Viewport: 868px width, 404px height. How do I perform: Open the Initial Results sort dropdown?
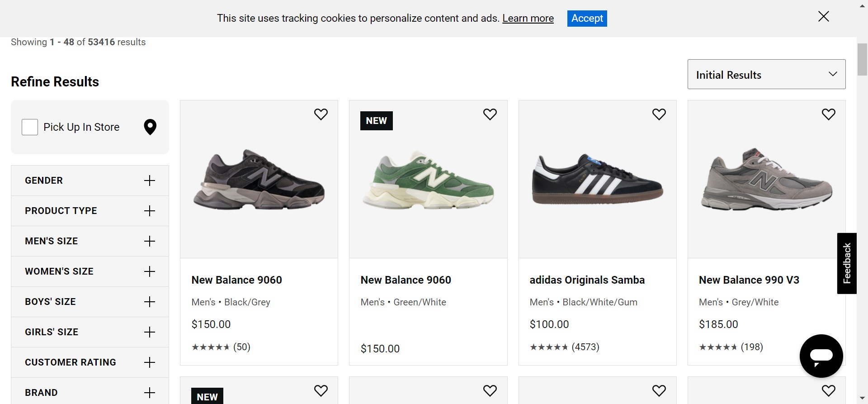point(766,74)
